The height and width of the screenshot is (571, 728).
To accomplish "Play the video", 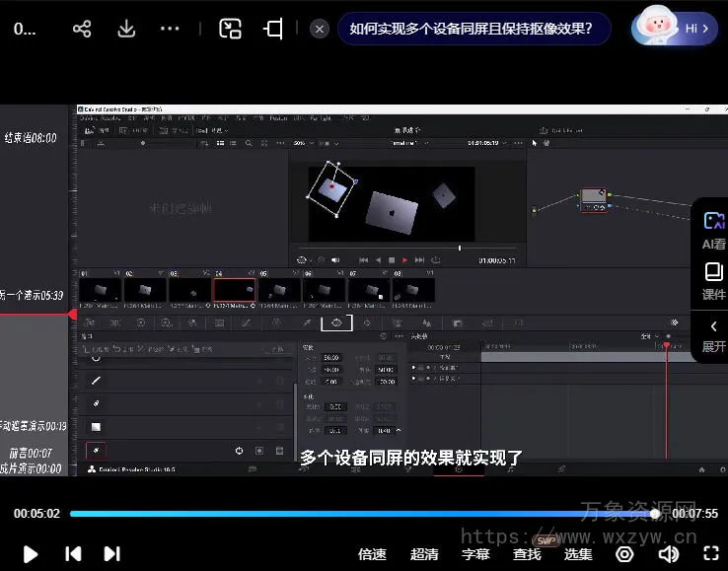I will [31, 554].
